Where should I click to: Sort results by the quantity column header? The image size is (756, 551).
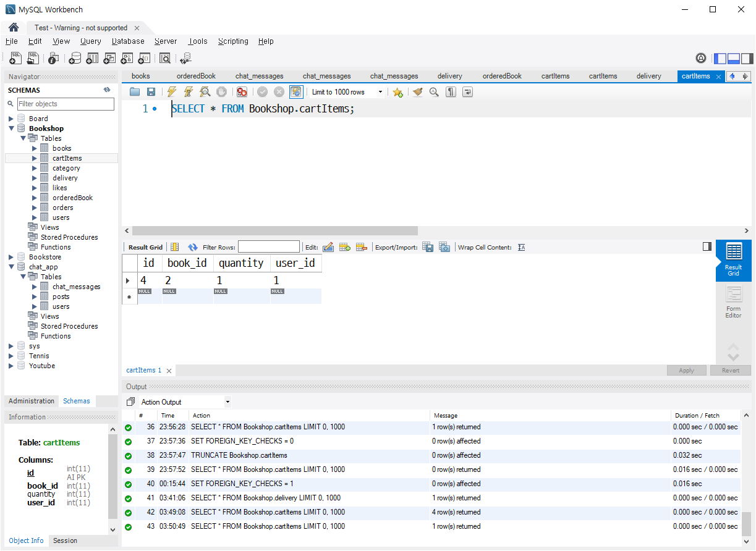(x=241, y=263)
